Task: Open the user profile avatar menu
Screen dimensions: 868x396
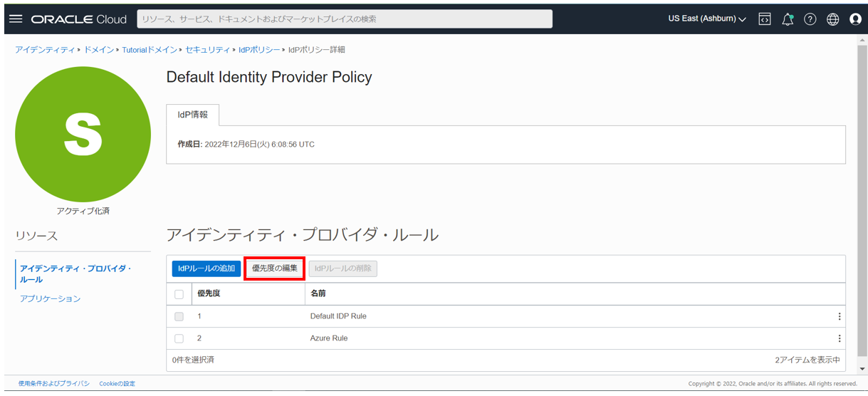Action: pyautogui.click(x=855, y=19)
